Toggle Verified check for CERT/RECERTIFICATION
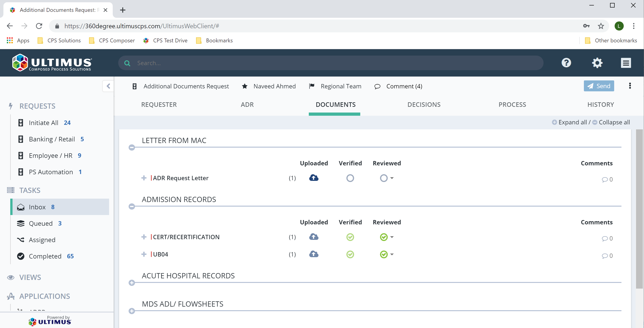Viewport: 644px width, 328px height. (x=350, y=237)
